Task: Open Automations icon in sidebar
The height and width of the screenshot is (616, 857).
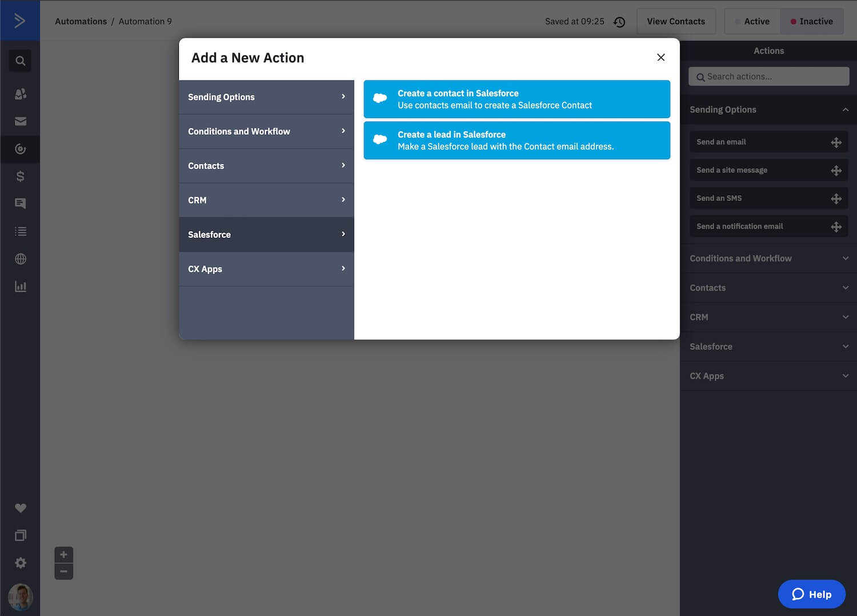Action: coord(20,149)
